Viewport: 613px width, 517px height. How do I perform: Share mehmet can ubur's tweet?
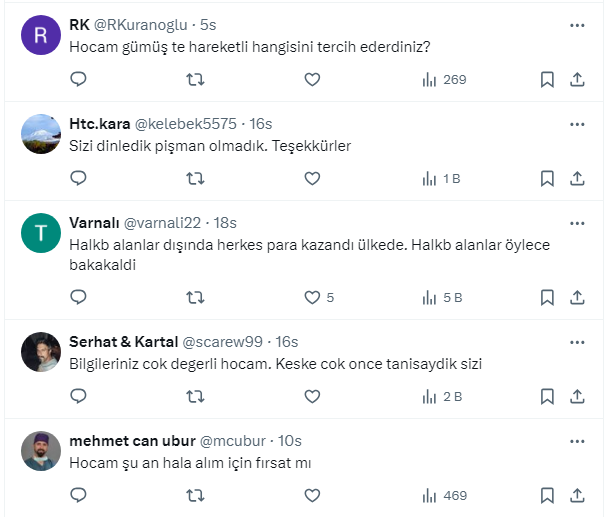click(x=577, y=494)
